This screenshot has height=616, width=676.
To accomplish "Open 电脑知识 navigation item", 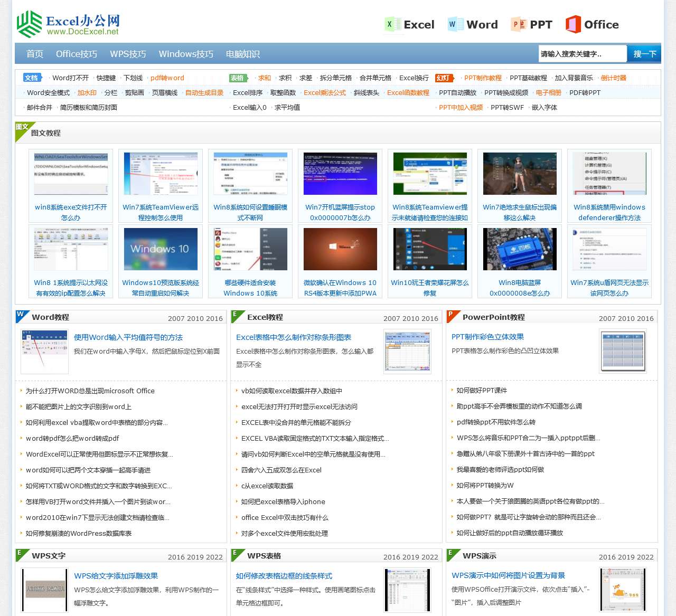I will (x=243, y=54).
